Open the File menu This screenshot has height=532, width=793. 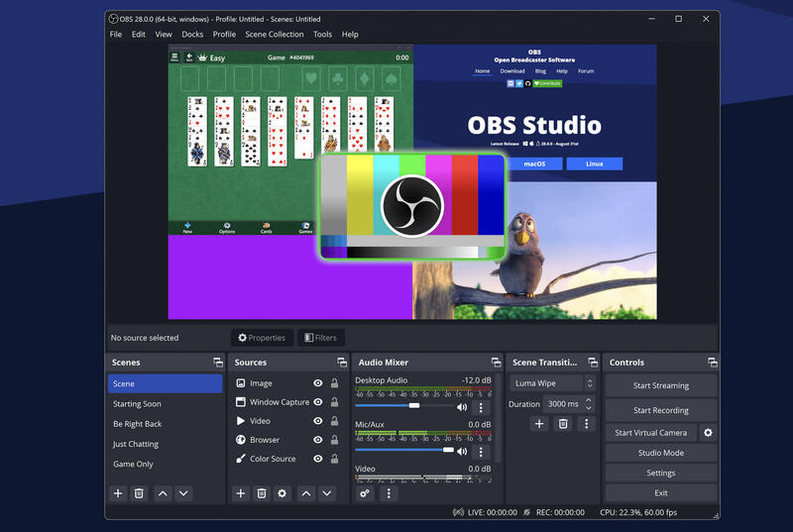(x=116, y=35)
